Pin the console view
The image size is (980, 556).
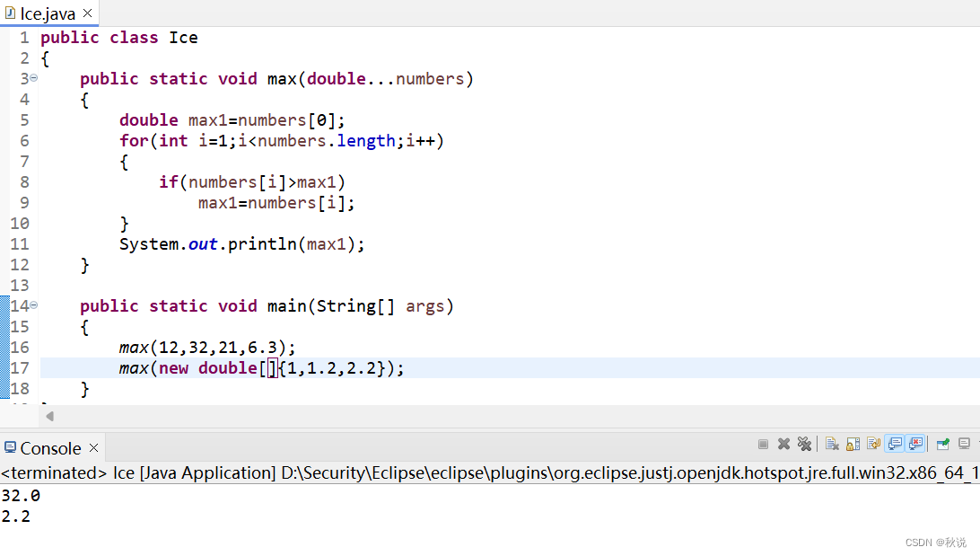click(943, 444)
